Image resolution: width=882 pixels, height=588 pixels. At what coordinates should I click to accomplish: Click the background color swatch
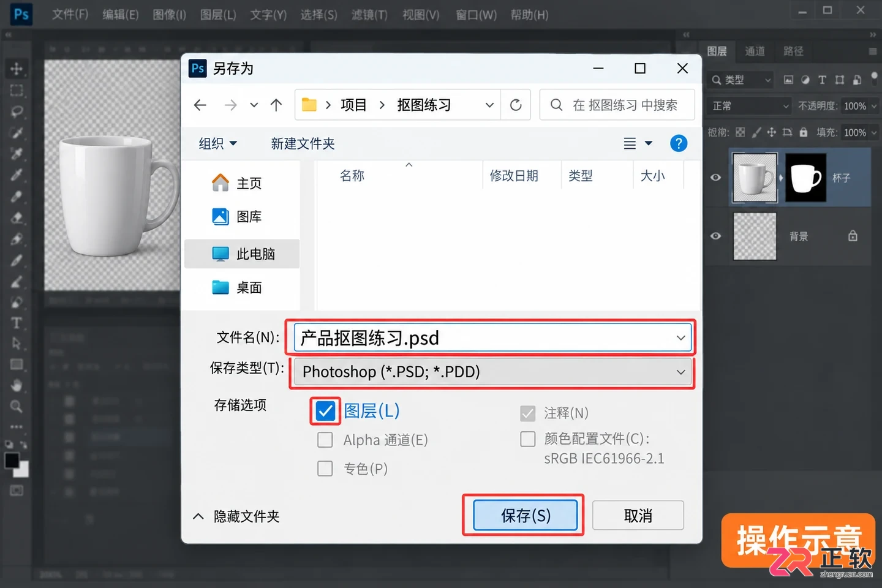tap(22, 470)
